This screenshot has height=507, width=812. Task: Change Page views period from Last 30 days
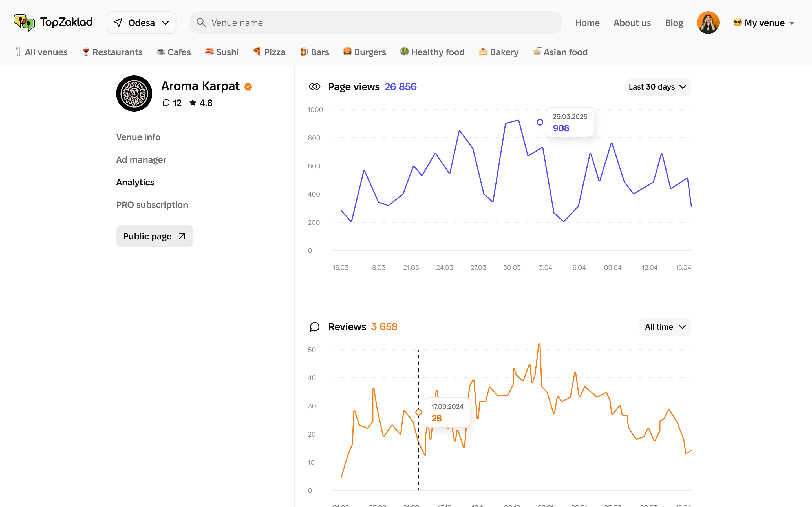[x=657, y=86]
